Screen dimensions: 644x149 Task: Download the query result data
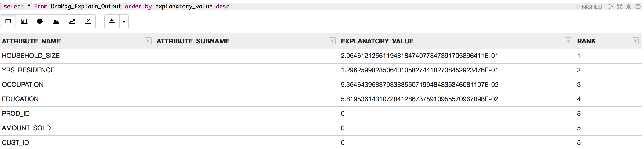112,21
